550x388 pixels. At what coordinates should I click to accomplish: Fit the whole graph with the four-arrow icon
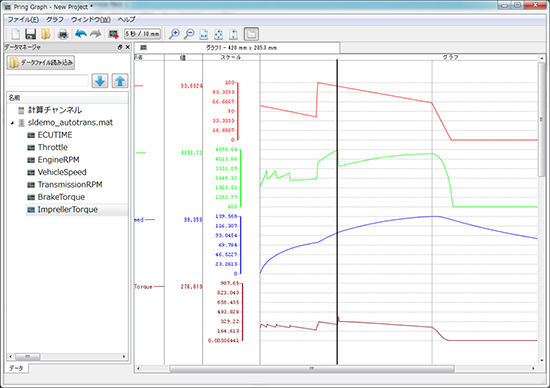pyautogui.click(x=219, y=34)
